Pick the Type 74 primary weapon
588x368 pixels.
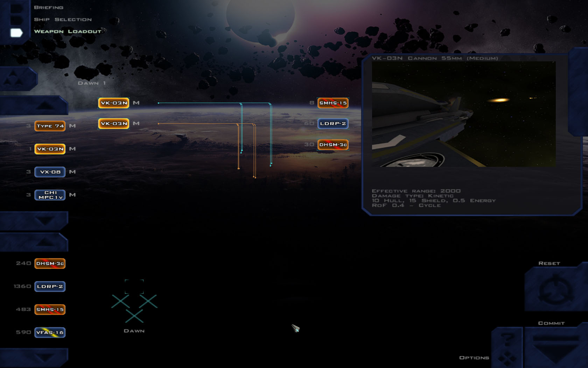click(50, 126)
